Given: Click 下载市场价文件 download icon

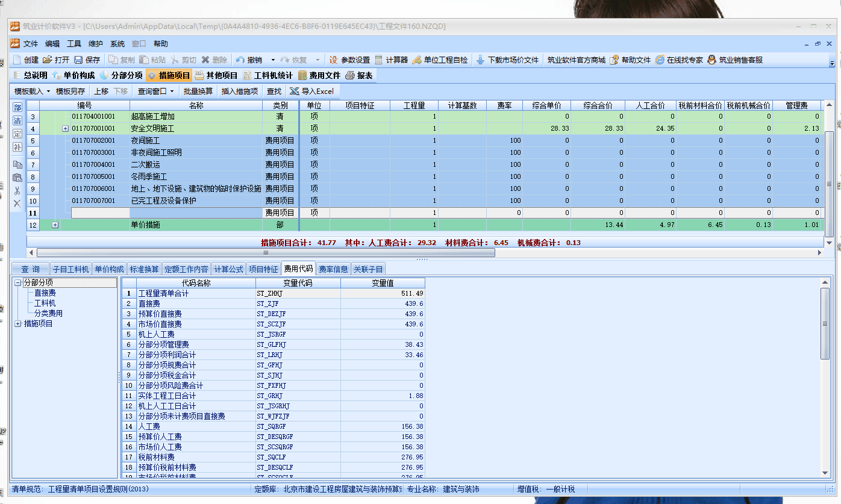Looking at the screenshot, I should [480, 60].
